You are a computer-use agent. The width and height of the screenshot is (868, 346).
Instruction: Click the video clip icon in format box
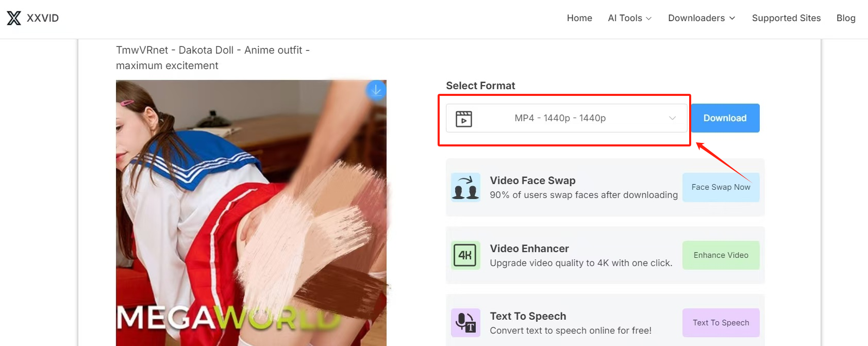pyautogui.click(x=464, y=119)
